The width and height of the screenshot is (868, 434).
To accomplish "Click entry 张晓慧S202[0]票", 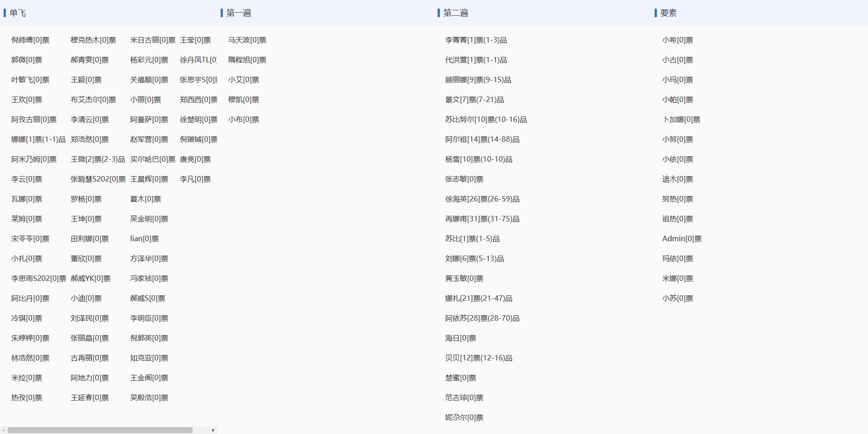I will 98,179.
